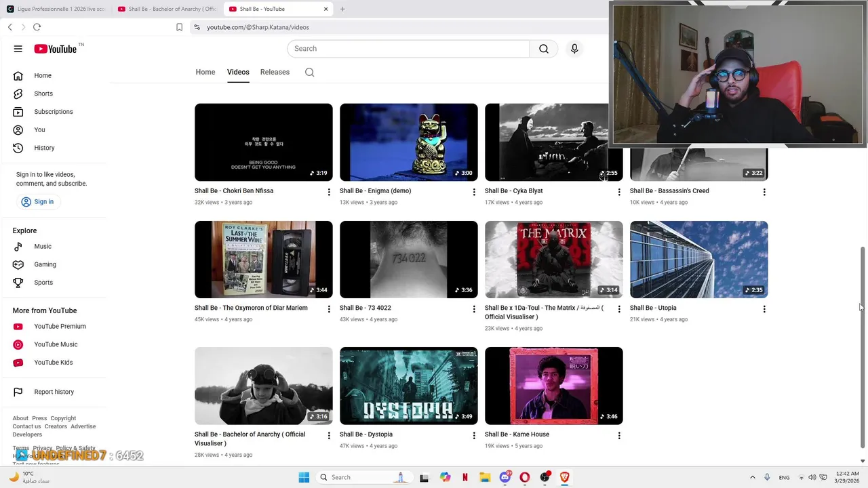Screen dimensions: 868x488
Task: Open title link The Oxymoron of Diar Mariem
Action: (x=251, y=308)
